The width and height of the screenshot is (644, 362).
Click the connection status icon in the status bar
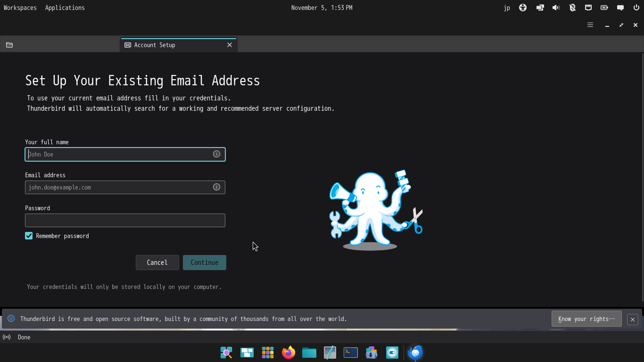(x=7, y=337)
